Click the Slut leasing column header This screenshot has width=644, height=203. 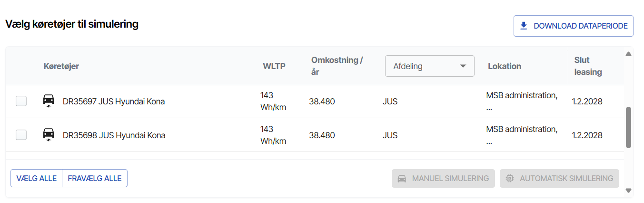(x=588, y=66)
